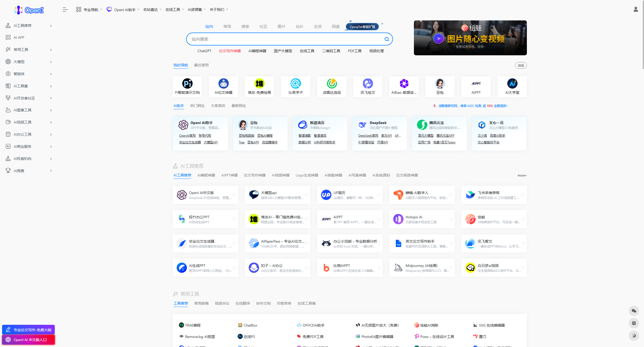Open 关于我们 dropdown menu
This screenshot has width=644, height=347.
(x=219, y=10)
